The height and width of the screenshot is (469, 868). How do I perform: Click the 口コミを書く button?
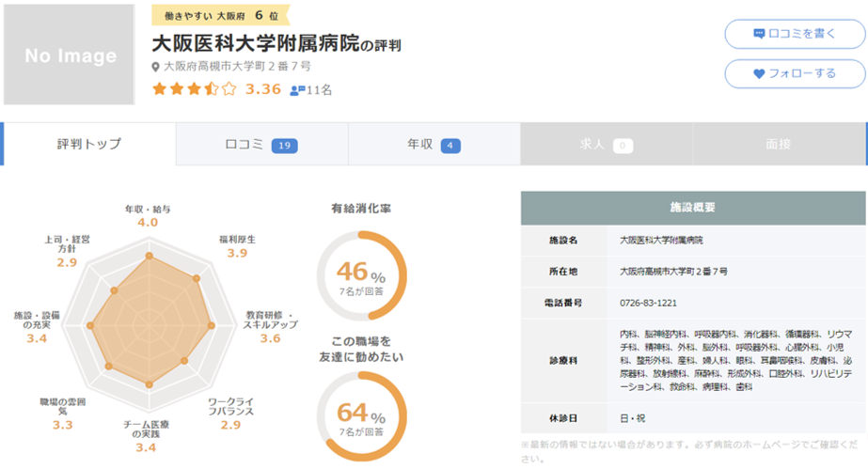click(795, 34)
